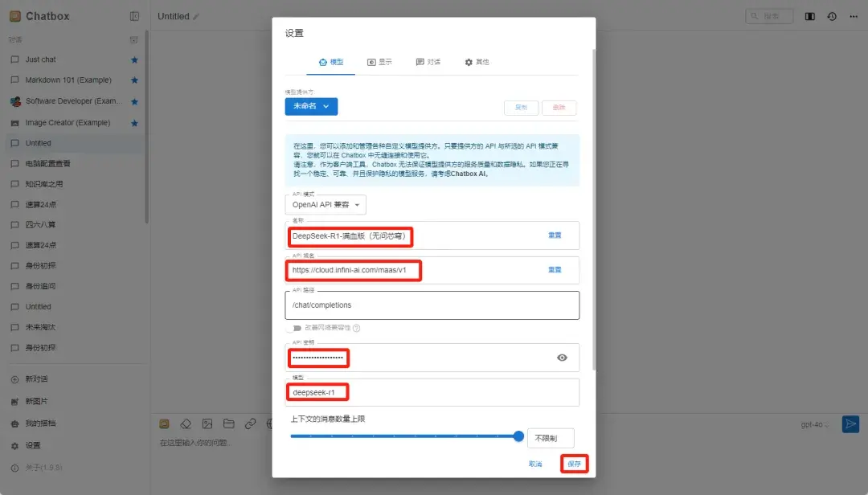Click 重置 in the DeepSeek-R1 name field

[554, 235]
